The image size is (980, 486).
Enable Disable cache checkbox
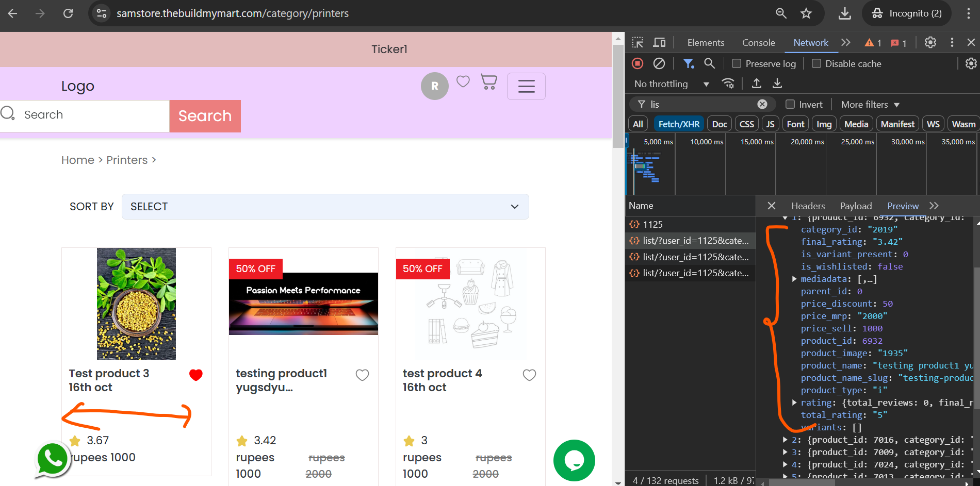coord(816,63)
